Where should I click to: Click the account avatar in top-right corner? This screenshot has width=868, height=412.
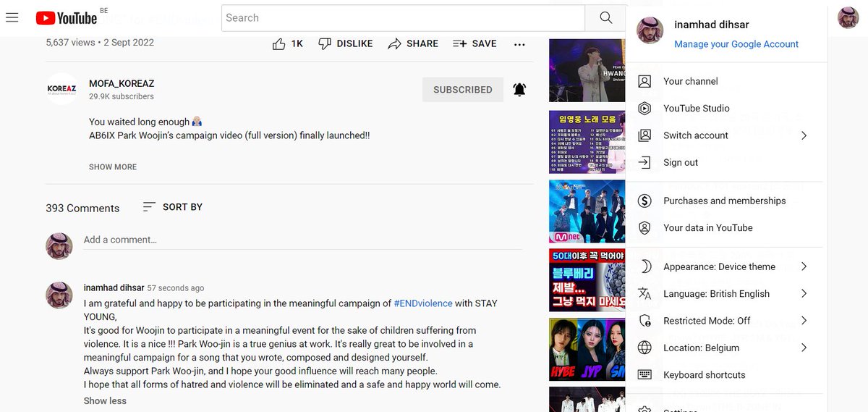[848, 18]
